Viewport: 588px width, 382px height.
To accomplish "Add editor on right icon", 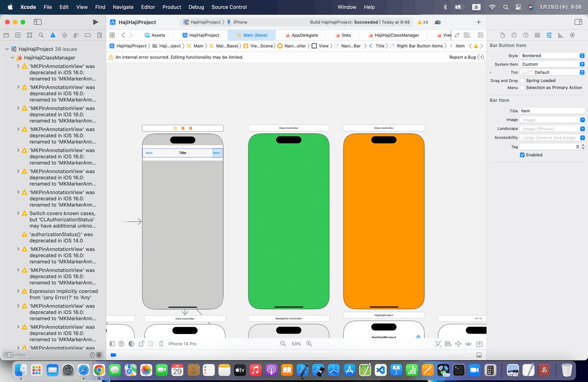I will click(x=481, y=35).
